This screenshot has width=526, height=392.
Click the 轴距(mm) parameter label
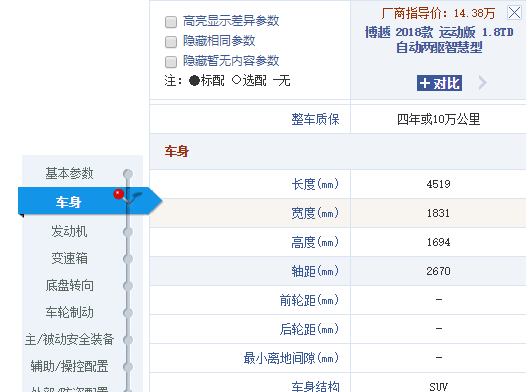click(315, 271)
